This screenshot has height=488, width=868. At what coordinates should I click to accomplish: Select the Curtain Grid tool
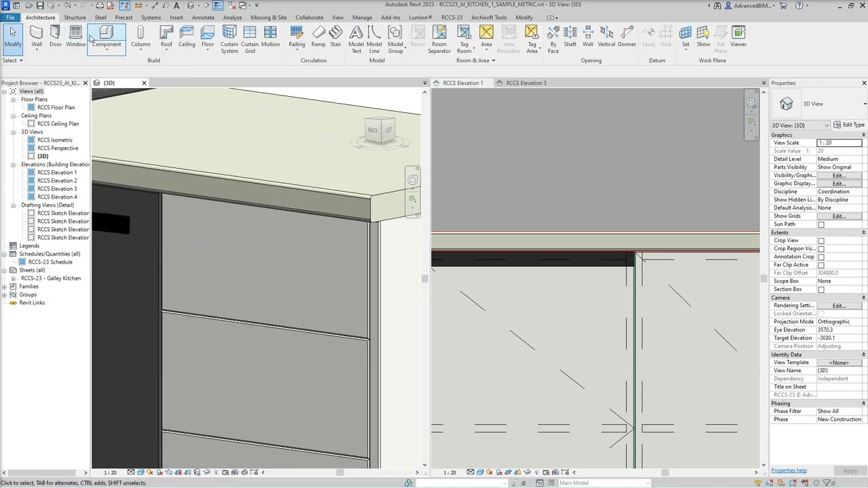tap(250, 40)
